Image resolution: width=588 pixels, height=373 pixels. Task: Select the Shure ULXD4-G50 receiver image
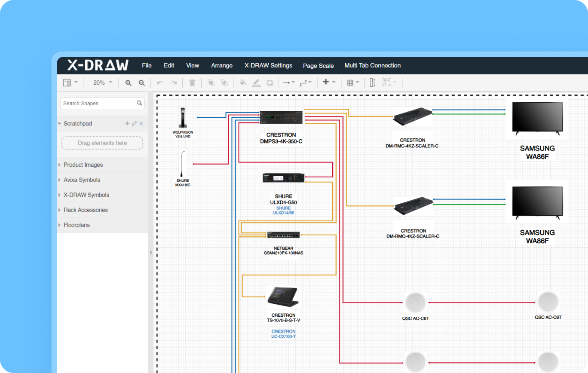pos(284,178)
